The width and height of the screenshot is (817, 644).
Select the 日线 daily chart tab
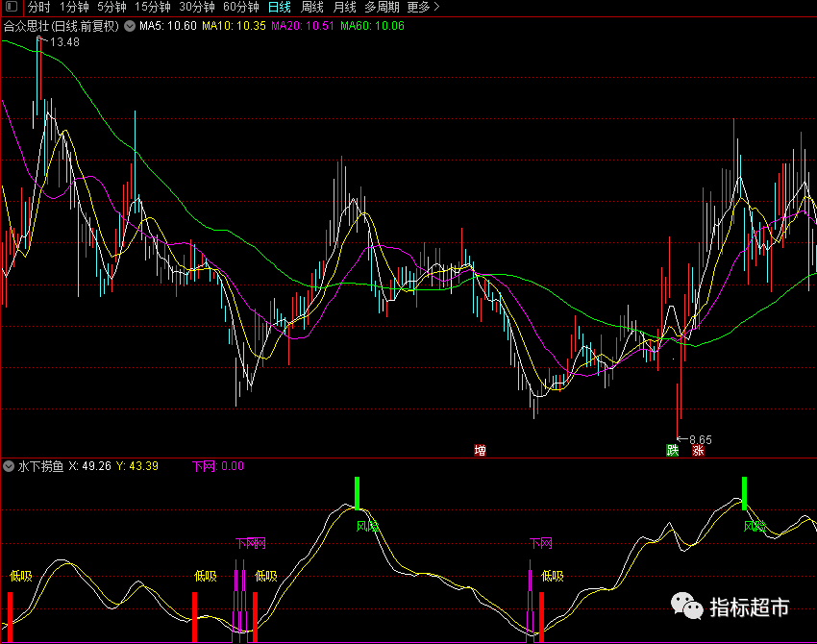coord(280,8)
